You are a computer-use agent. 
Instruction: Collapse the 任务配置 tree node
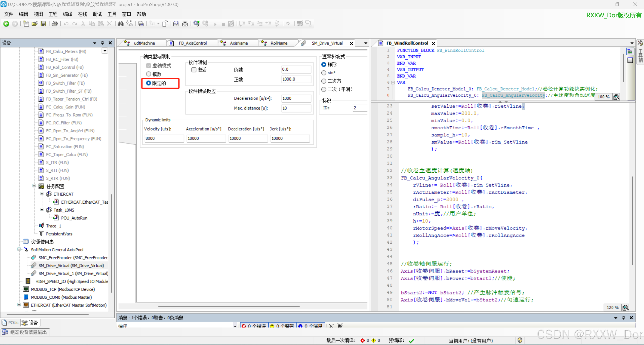coord(34,186)
